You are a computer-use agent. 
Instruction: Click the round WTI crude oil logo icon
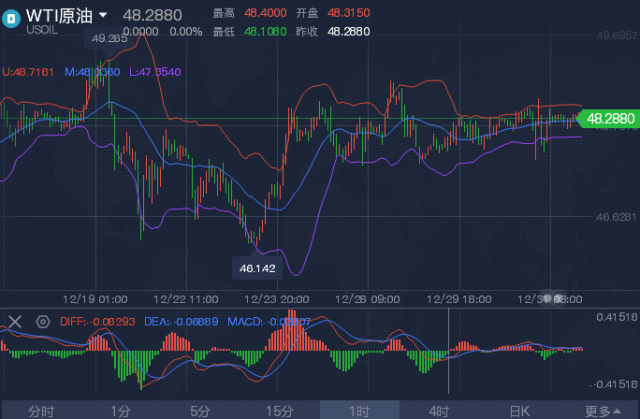click(11, 18)
